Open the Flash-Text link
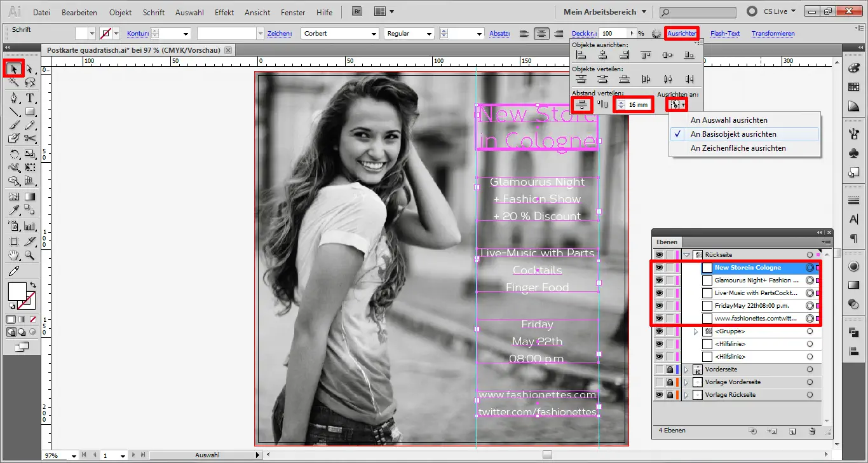Viewport: 868px width, 463px height. [724, 34]
